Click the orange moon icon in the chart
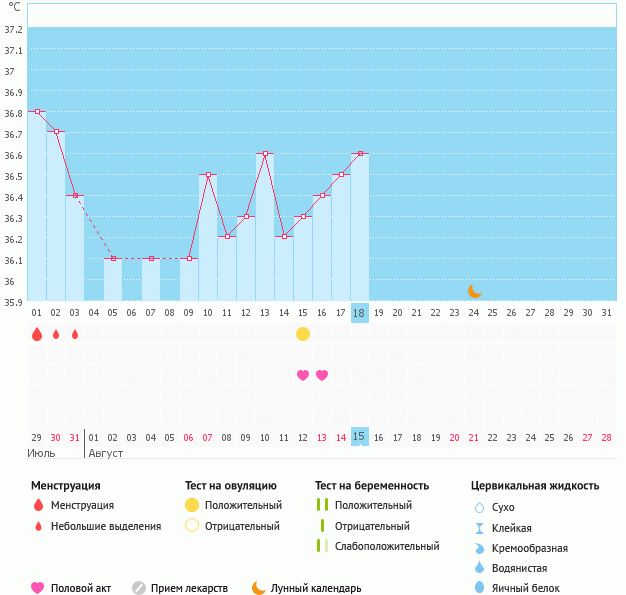 tap(474, 291)
